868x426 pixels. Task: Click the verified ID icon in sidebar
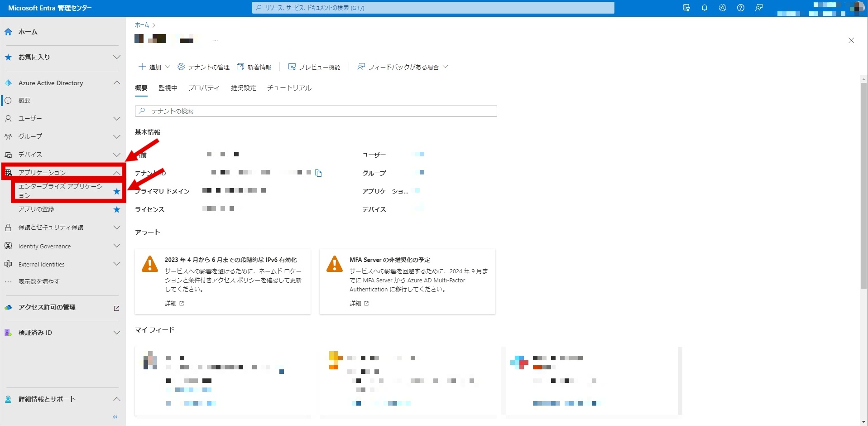[x=8, y=333]
